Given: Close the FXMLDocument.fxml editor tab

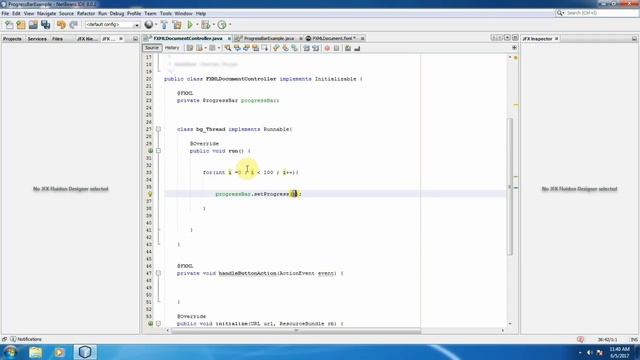Looking at the screenshot, I should coord(362,38).
